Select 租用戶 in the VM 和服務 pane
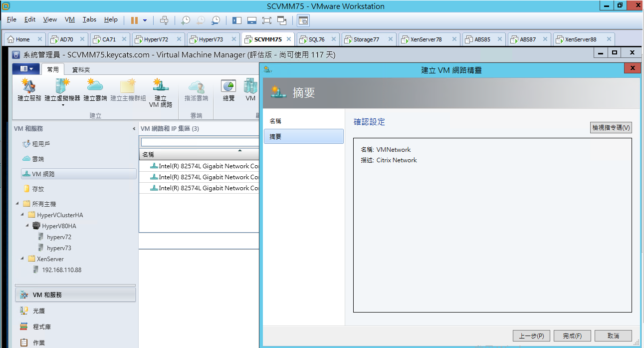This screenshot has width=644, height=348. 41,144
